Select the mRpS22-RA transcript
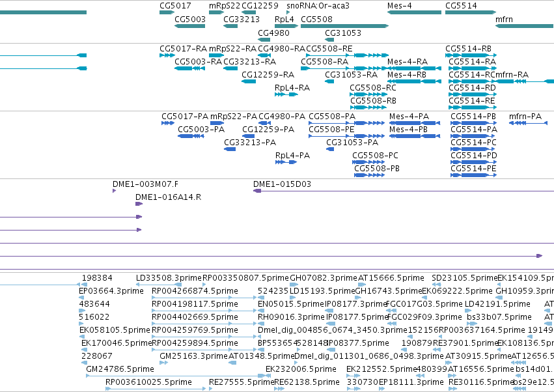The height and width of the screenshot is (392, 554). tap(217, 55)
